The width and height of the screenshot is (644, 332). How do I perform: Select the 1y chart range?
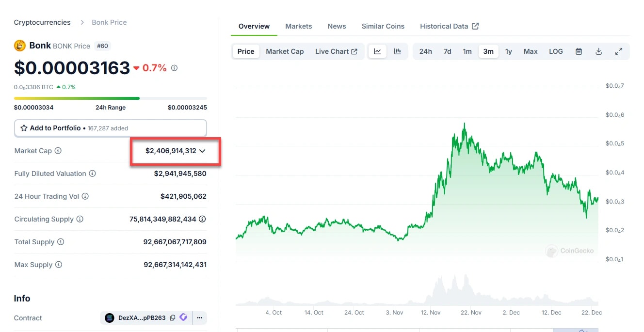pos(508,51)
